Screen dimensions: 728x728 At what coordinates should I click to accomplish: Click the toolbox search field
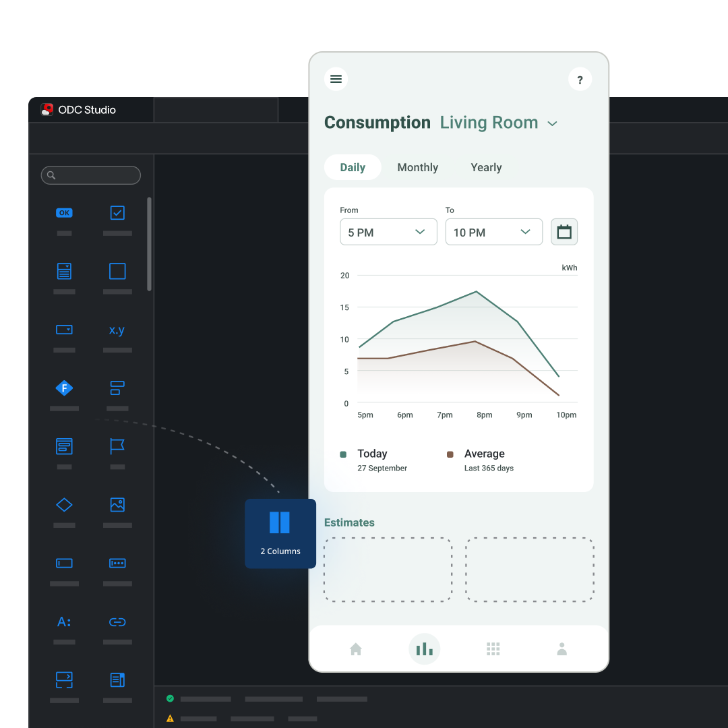(x=91, y=175)
